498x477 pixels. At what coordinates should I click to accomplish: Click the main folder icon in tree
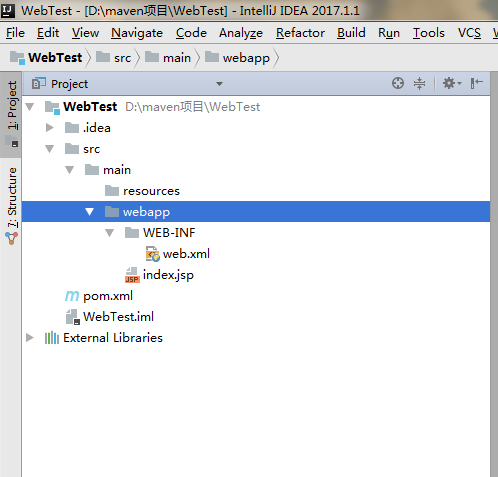[x=92, y=170]
